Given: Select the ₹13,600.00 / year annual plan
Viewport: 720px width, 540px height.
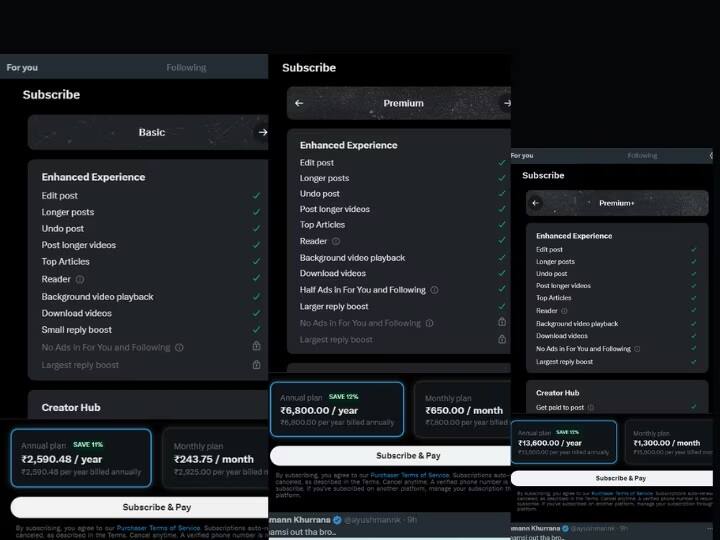Looking at the screenshot, I should coord(565,443).
